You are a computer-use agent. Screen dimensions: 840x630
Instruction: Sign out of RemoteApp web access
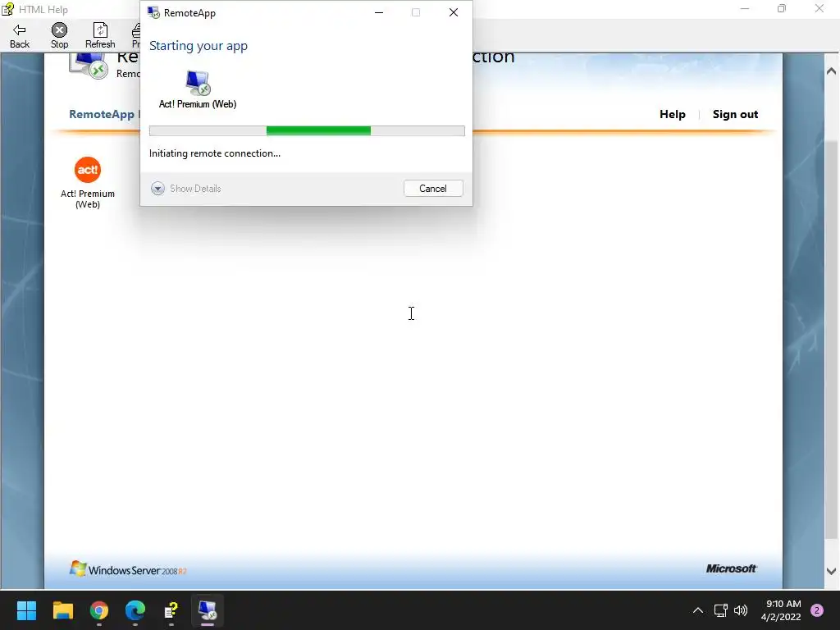(735, 114)
